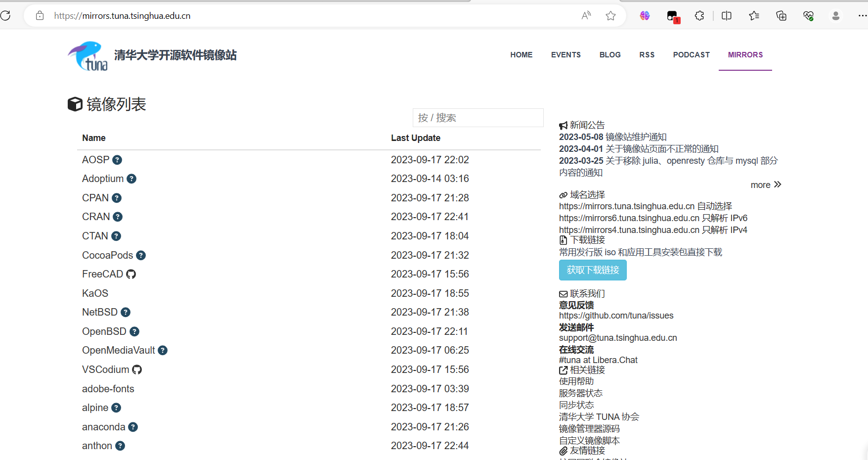This screenshot has width=868, height=460.
Task: Open the 清华大学 TUNA 协会 link
Action: pos(599,417)
